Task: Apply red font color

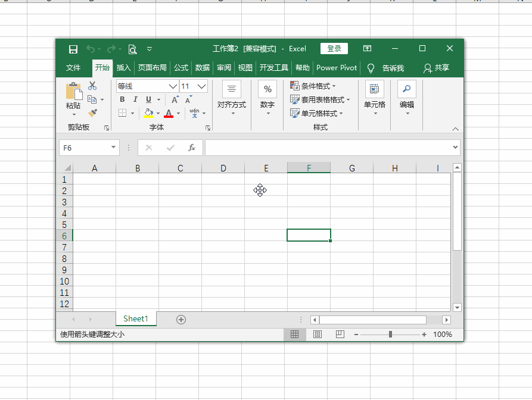Action: (x=169, y=113)
